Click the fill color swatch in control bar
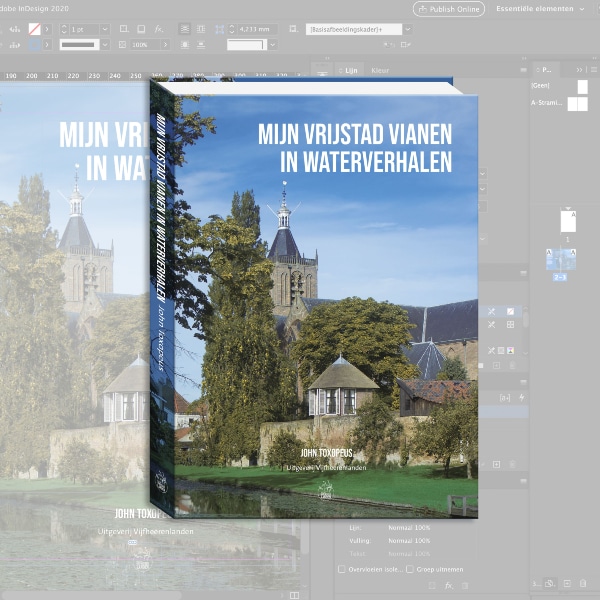Viewport: 600px width, 600px height. 36,29
